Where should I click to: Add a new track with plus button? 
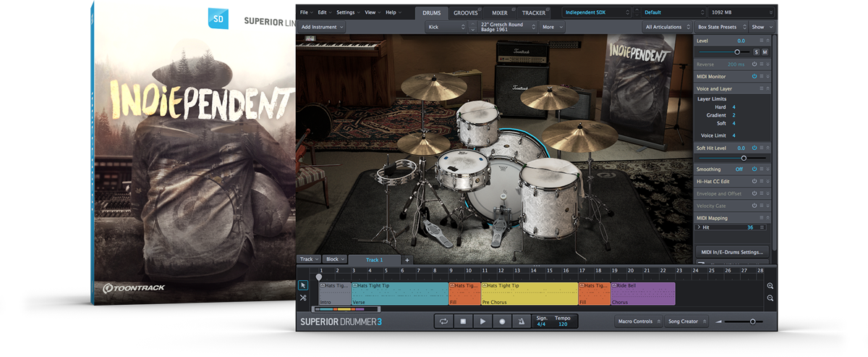[407, 259]
